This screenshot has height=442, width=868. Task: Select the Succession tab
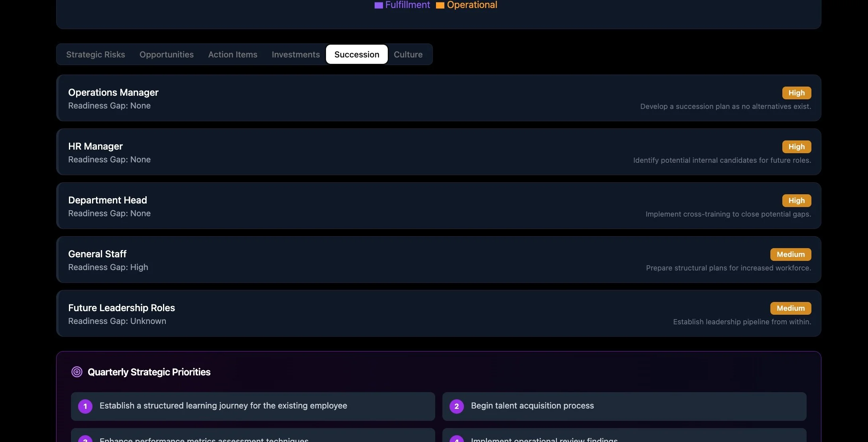coord(357,54)
